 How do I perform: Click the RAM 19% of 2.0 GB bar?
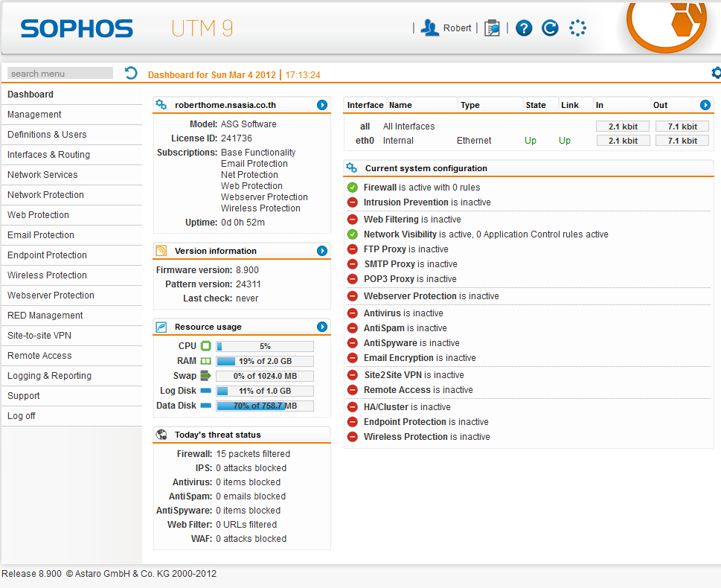click(x=265, y=361)
